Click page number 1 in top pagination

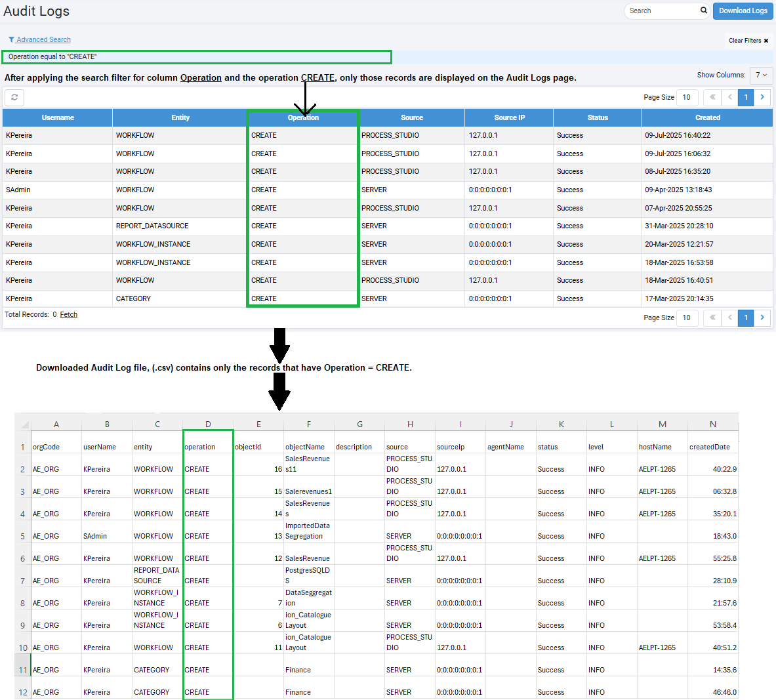[x=746, y=97]
